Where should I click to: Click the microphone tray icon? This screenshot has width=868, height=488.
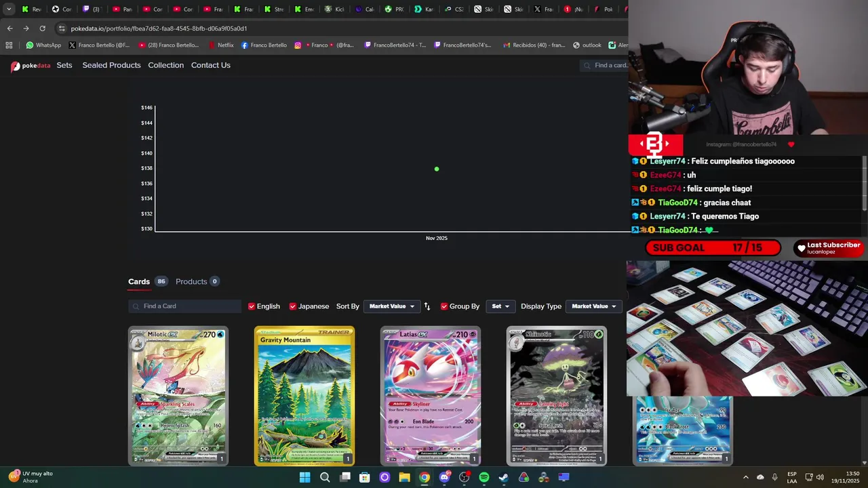pyautogui.click(x=775, y=477)
